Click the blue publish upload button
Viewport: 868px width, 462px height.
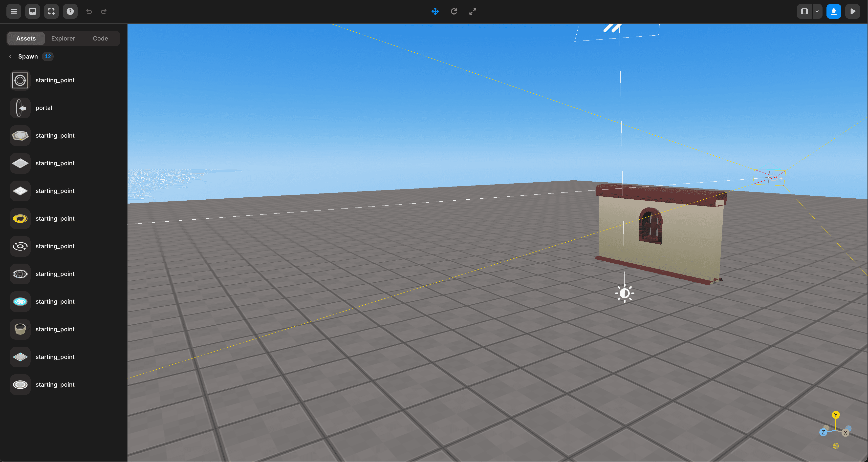tap(834, 11)
